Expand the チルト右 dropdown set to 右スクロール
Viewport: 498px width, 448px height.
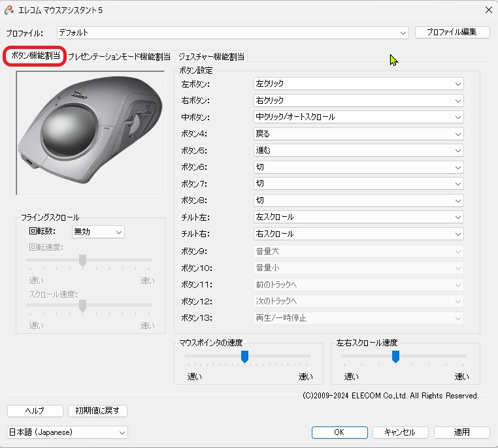[x=359, y=234]
